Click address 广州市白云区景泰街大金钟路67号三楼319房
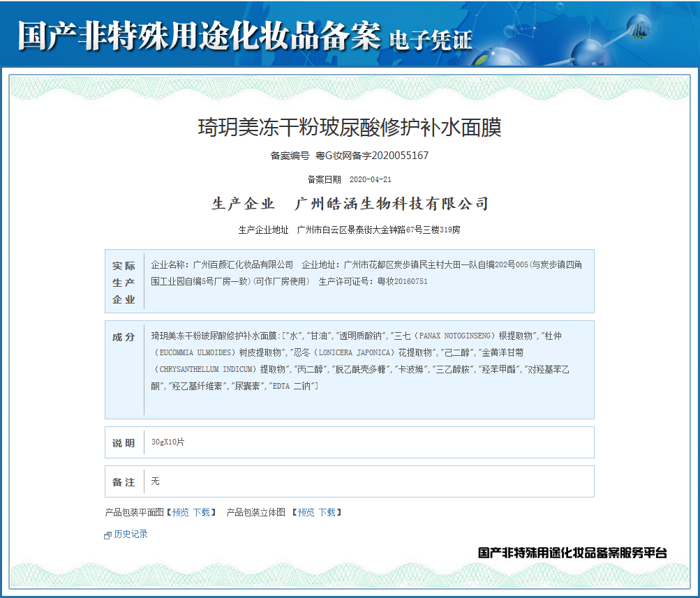The image size is (700, 598). pos(378,230)
